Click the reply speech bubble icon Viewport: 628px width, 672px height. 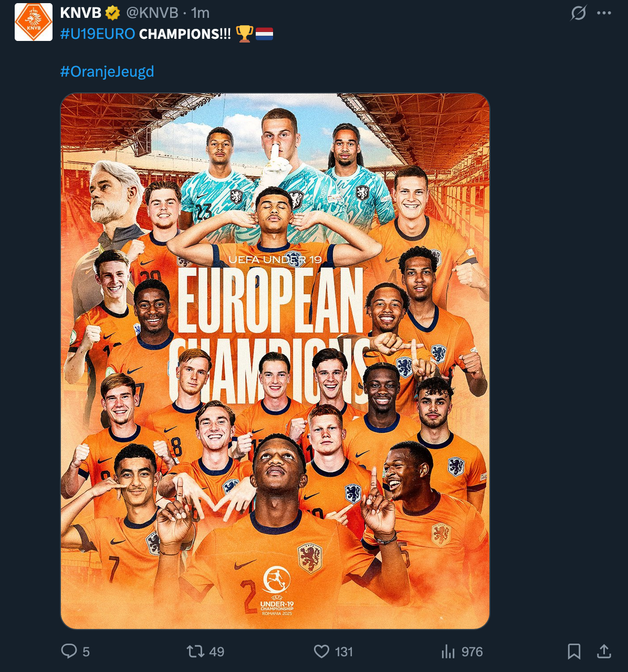pos(69,651)
